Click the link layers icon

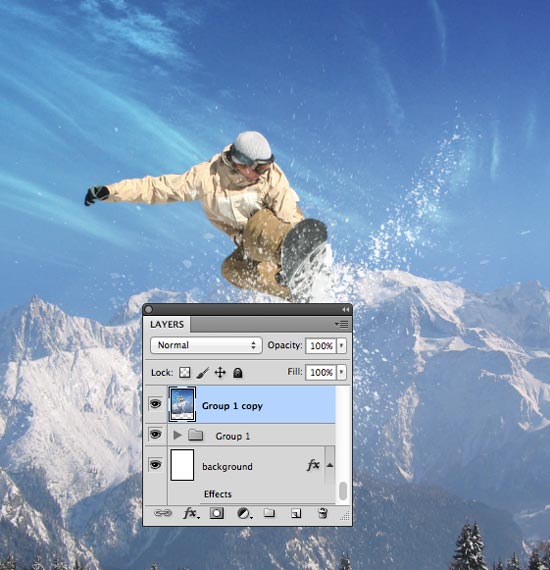(162, 513)
